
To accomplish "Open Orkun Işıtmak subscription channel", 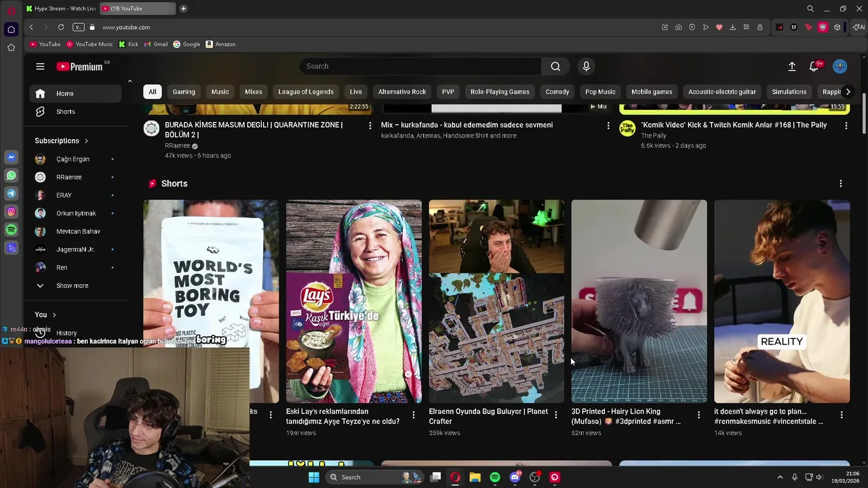I will tap(75, 213).
